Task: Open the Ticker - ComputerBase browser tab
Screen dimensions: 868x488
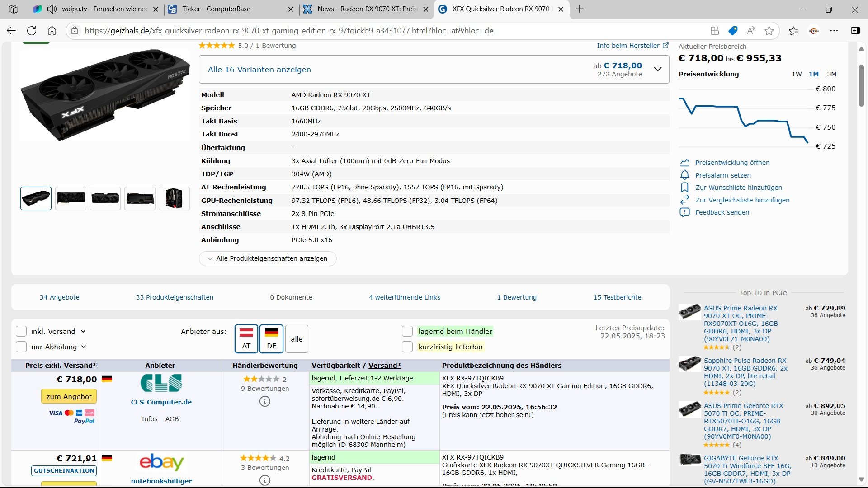Action: point(216,9)
